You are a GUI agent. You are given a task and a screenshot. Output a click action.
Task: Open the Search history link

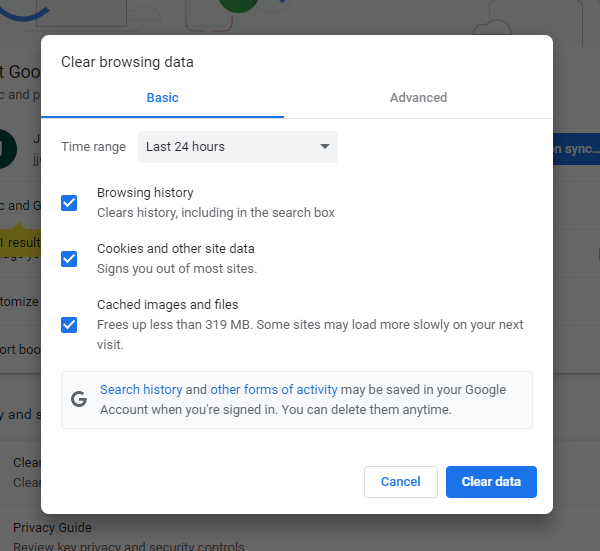(x=141, y=390)
